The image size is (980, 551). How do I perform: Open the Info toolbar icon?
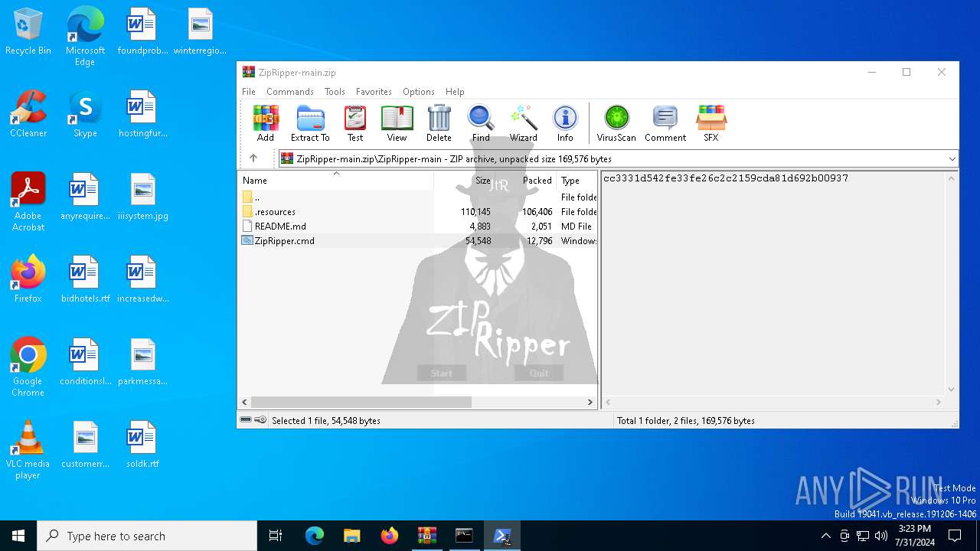pos(565,123)
